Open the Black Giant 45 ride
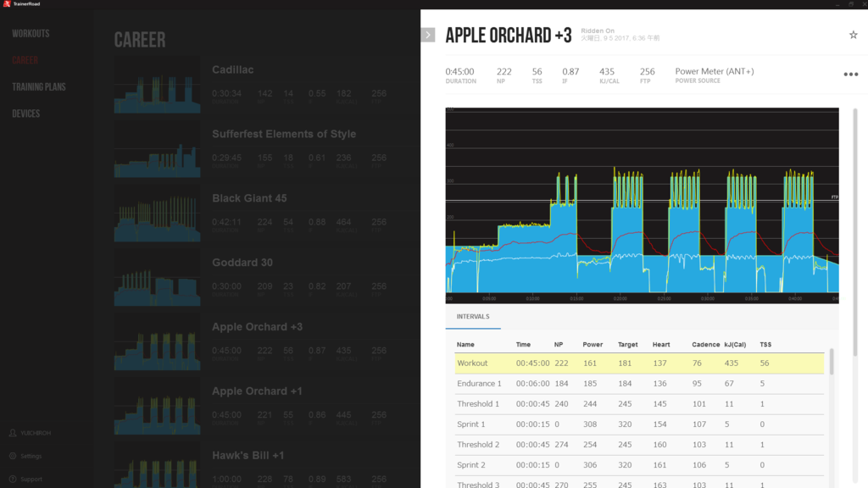The height and width of the screenshot is (488, 868). pyautogui.click(x=249, y=198)
